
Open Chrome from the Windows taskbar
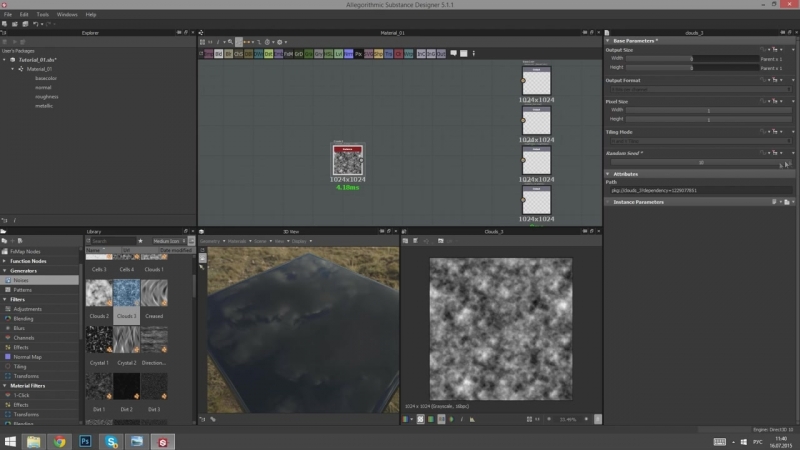click(60, 441)
